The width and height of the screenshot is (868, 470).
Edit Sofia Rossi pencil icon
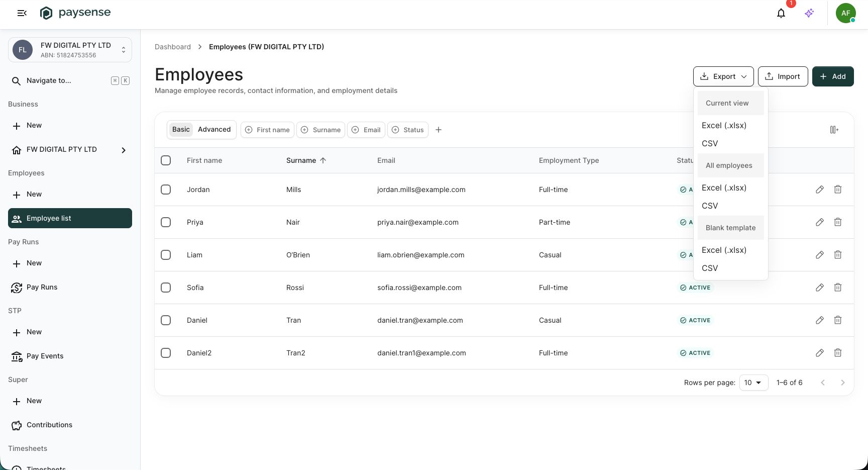(x=820, y=288)
